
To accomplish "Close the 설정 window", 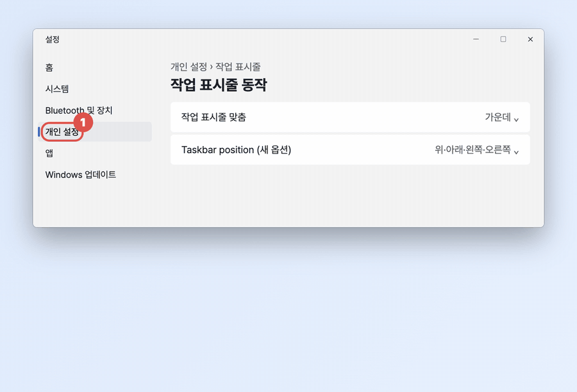I will coord(530,39).
